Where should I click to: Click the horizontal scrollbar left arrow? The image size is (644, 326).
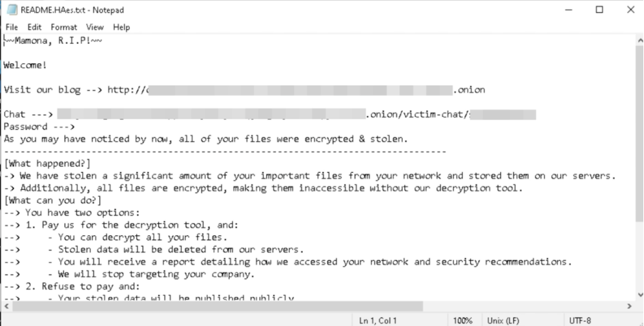[x=6, y=306]
